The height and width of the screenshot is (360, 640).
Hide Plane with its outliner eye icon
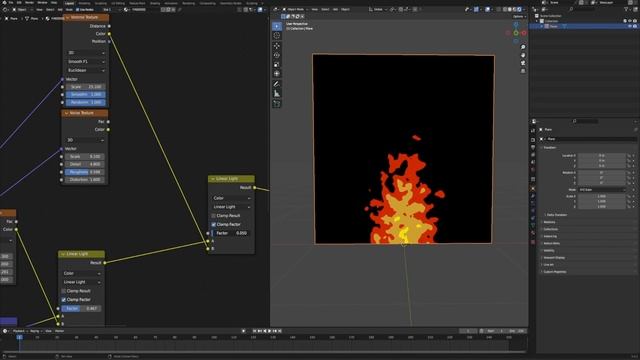(x=630, y=26)
